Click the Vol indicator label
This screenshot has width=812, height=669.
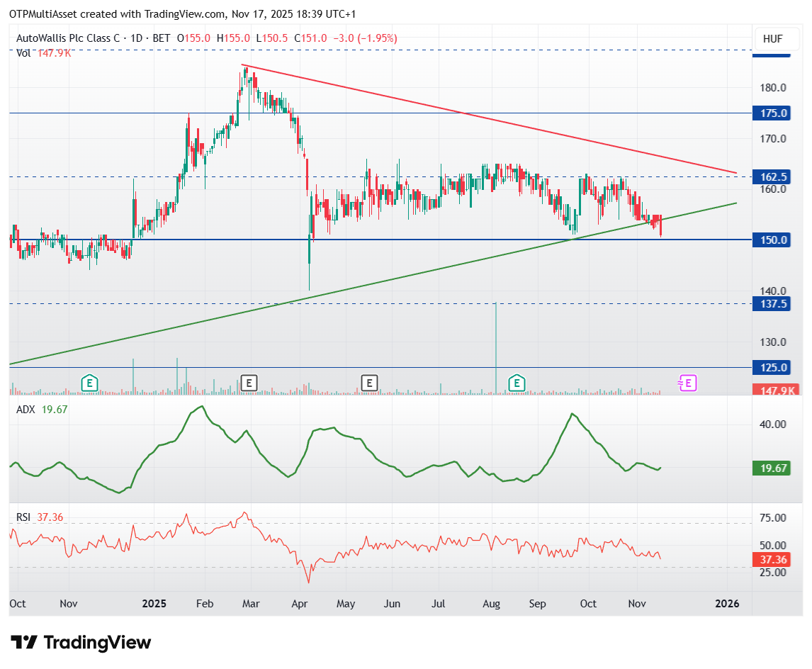point(25,52)
